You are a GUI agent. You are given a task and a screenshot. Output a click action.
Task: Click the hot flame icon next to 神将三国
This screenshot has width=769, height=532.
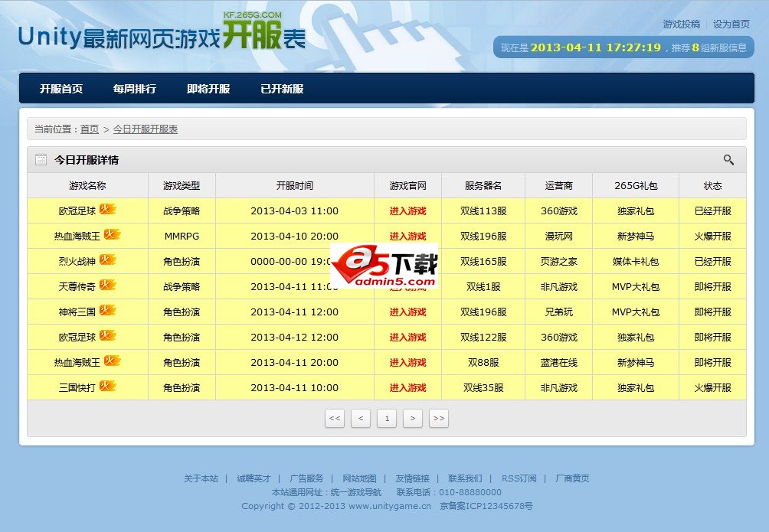pos(107,310)
